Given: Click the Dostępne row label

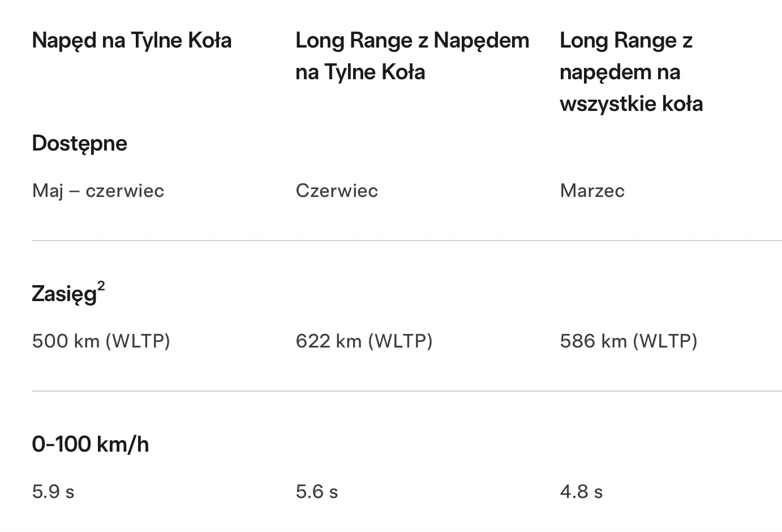Looking at the screenshot, I should coord(80,144).
